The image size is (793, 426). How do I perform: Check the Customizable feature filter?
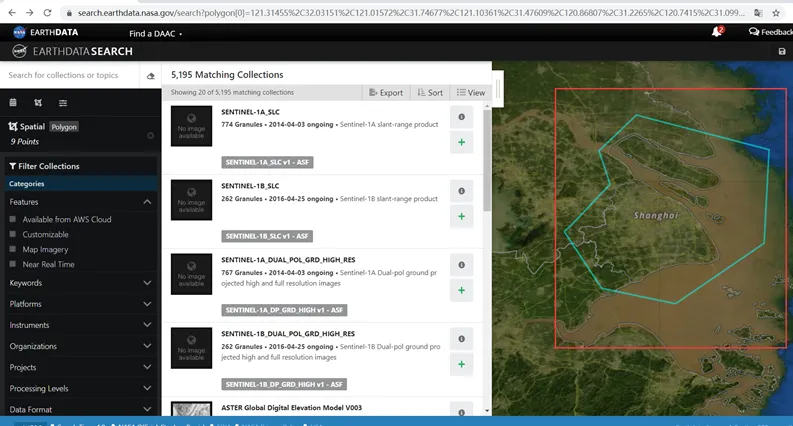(x=13, y=234)
